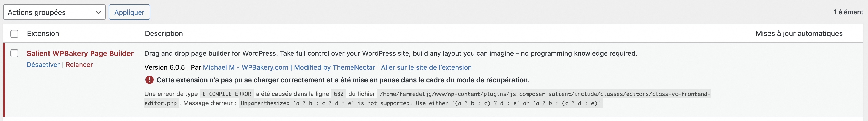Click the Désactiver link
The width and height of the screenshot is (868, 121).
(x=43, y=65)
